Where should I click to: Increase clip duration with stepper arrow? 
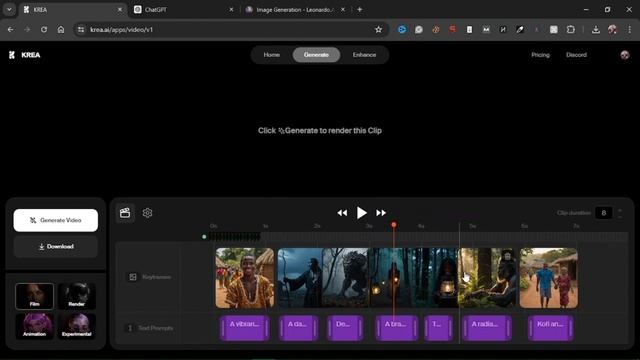pyautogui.click(x=620, y=210)
